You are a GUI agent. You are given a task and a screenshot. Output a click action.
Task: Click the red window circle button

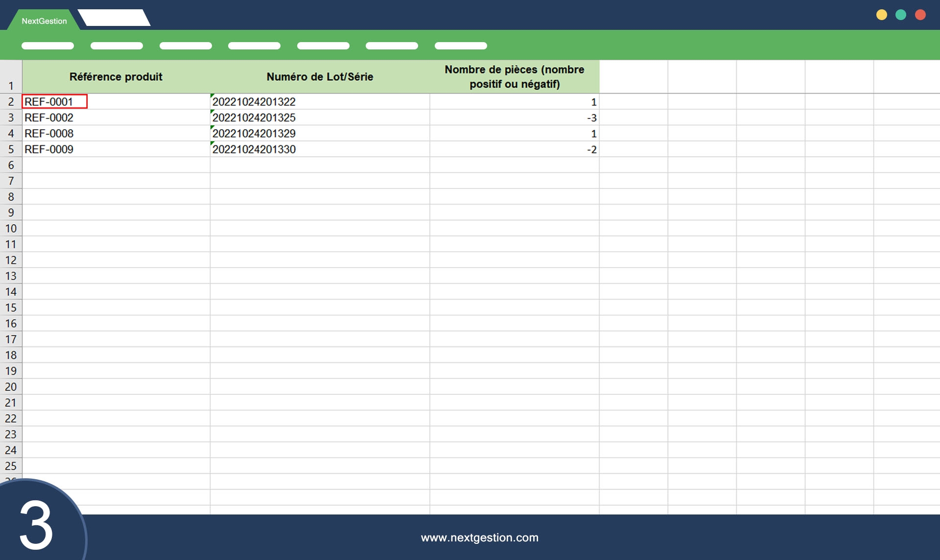point(920,15)
